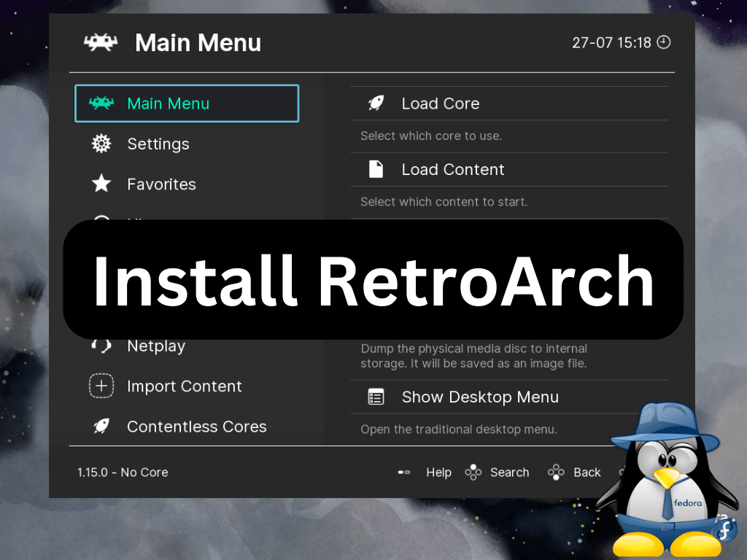Click "Open the traditional desktop menu." text
Image resolution: width=747 pixels, height=560 pixels.
pyautogui.click(x=459, y=429)
